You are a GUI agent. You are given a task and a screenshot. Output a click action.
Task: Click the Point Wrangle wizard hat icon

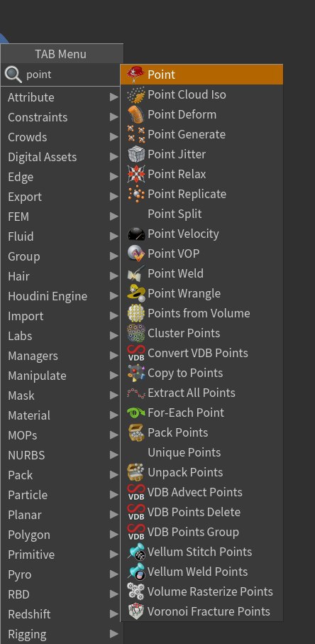point(136,293)
